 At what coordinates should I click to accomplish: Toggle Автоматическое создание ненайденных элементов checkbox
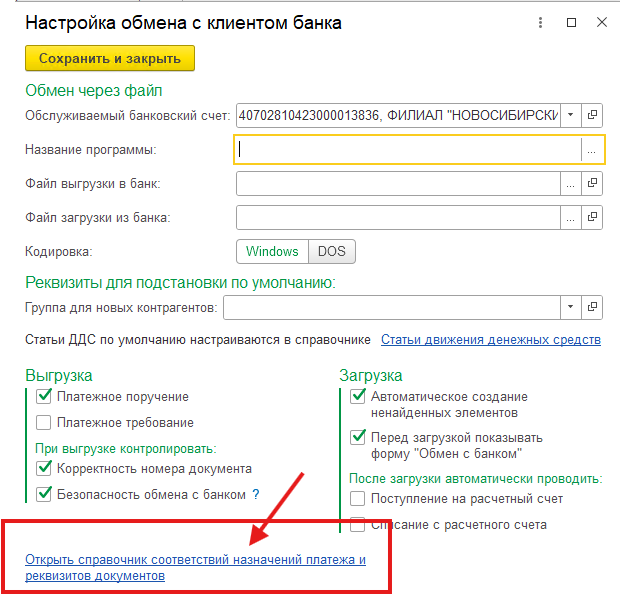tap(357, 396)
